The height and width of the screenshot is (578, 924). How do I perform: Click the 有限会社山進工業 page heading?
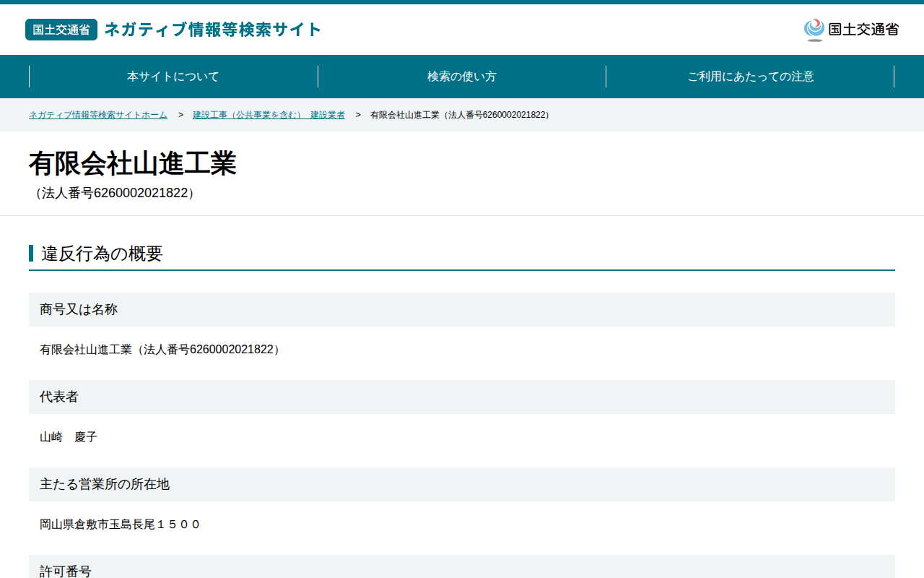(133, 164)
